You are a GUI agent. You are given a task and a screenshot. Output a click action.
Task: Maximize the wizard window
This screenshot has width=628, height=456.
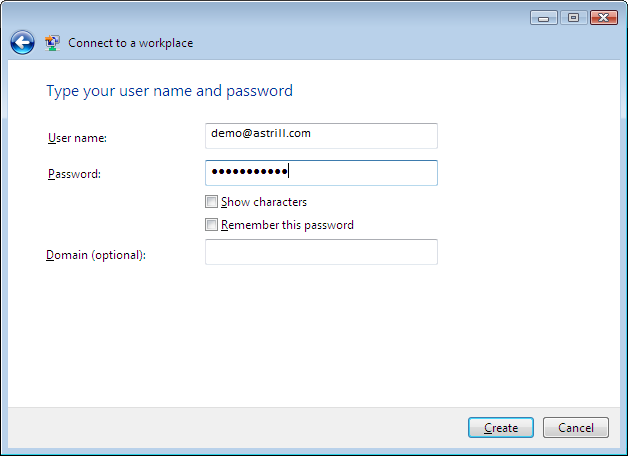pos(573,18)
